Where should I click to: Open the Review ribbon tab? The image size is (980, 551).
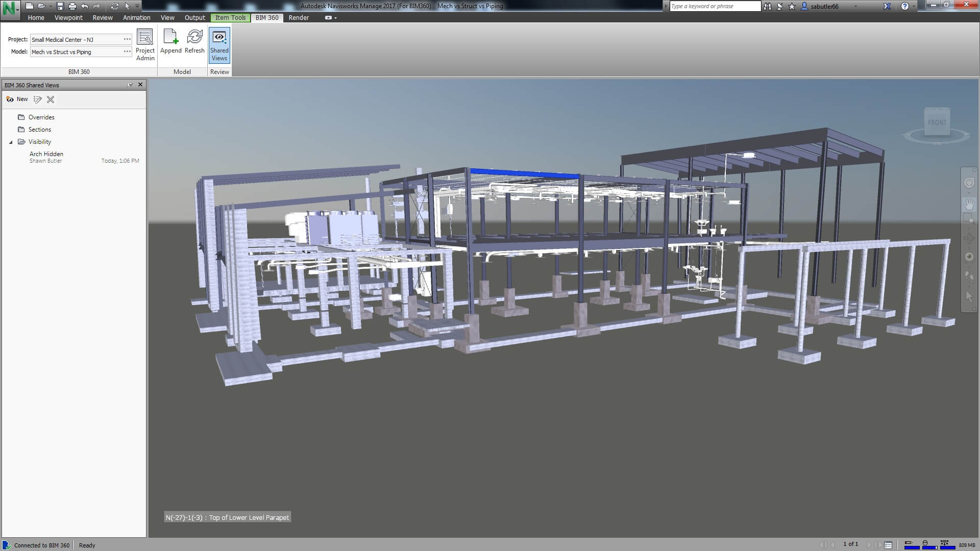point(103,17)
